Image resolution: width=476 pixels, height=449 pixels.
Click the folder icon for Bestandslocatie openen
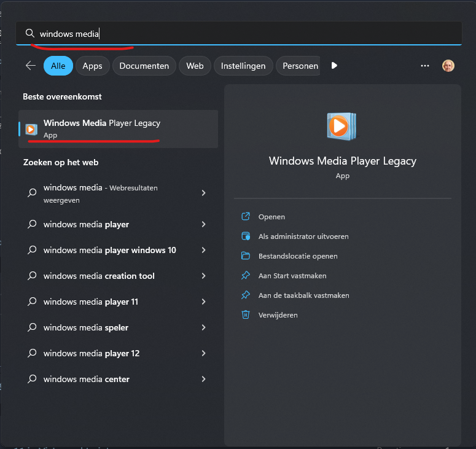click(x=246, y=256)
